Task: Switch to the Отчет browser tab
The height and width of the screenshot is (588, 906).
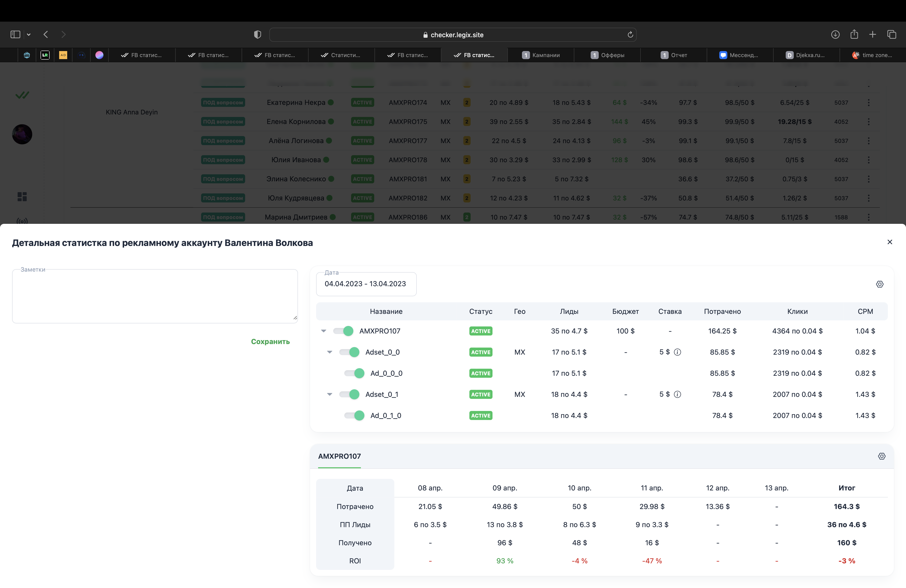Action: (674, 55)
